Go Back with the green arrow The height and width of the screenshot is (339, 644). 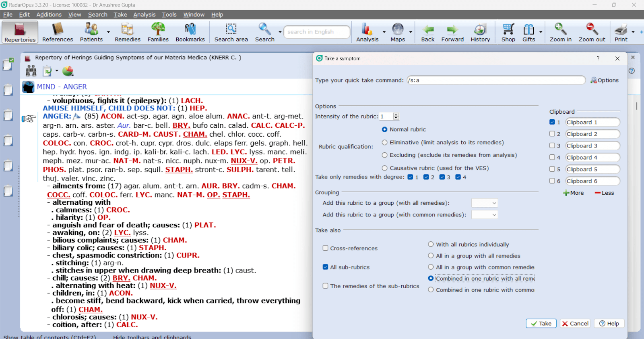pyautogui.click(x=428, y=32)
